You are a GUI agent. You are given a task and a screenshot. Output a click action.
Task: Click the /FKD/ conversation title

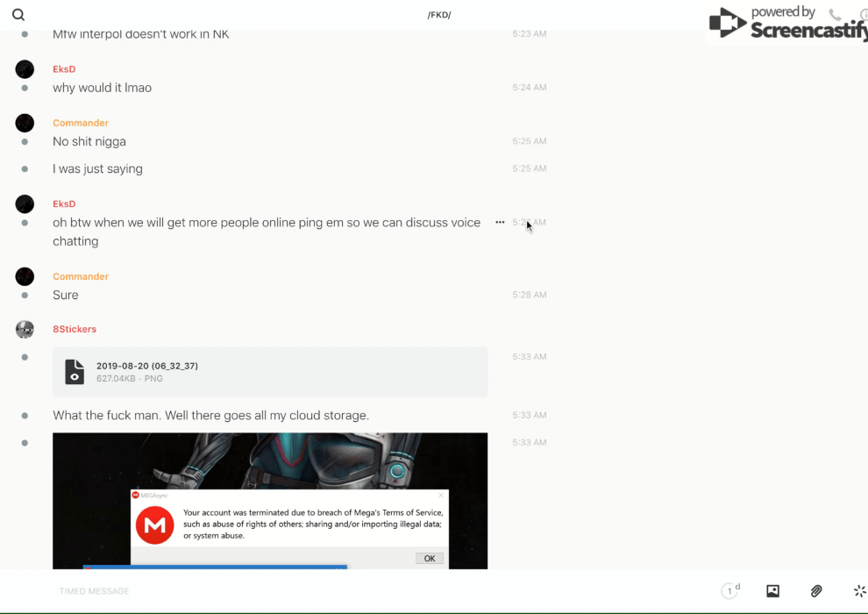click(439, 15)
